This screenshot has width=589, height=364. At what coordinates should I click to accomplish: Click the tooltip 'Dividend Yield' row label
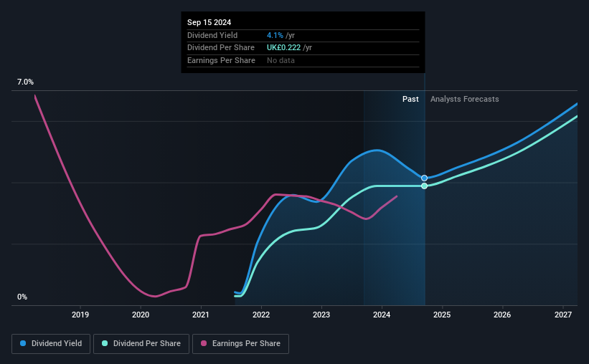[212, 35]
